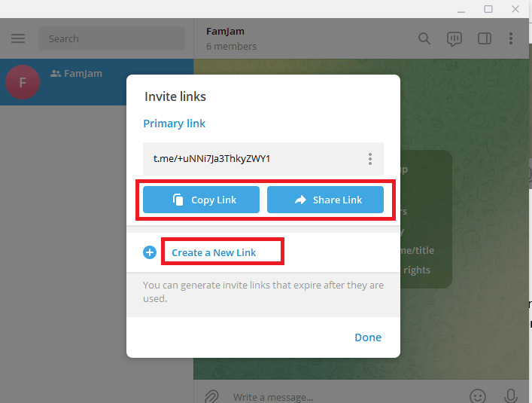Image resolution: width=532 pixels, height=403 pixels.
Task: Open the chat header three-dot menu
Action: 511,38
